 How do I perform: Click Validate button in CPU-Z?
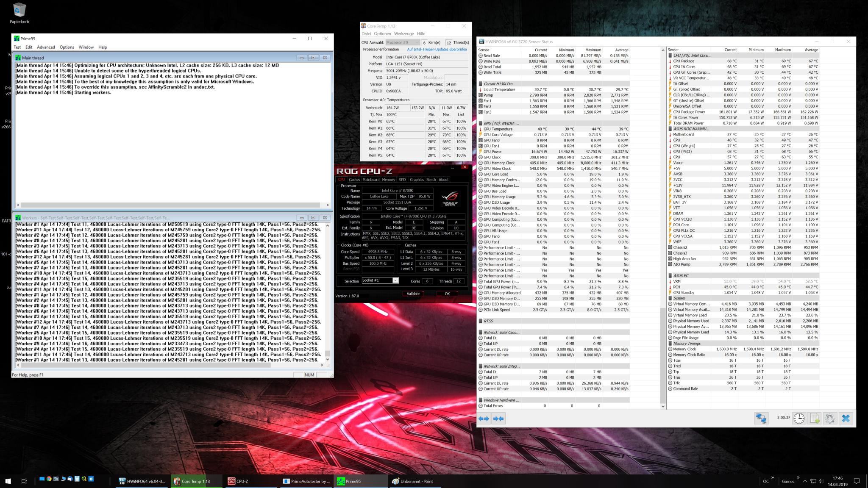point(413,294)
